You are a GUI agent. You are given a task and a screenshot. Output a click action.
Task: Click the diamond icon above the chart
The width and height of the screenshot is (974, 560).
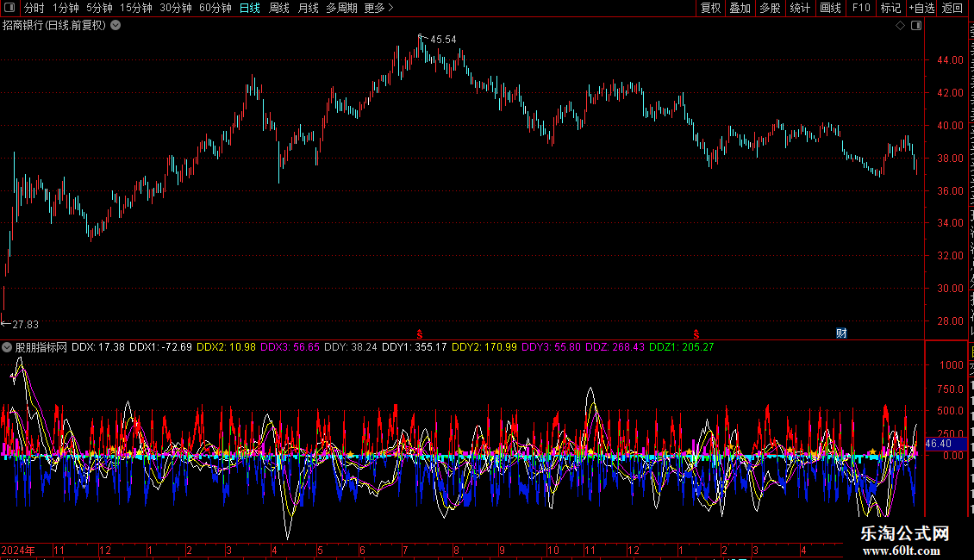point(900,26)
